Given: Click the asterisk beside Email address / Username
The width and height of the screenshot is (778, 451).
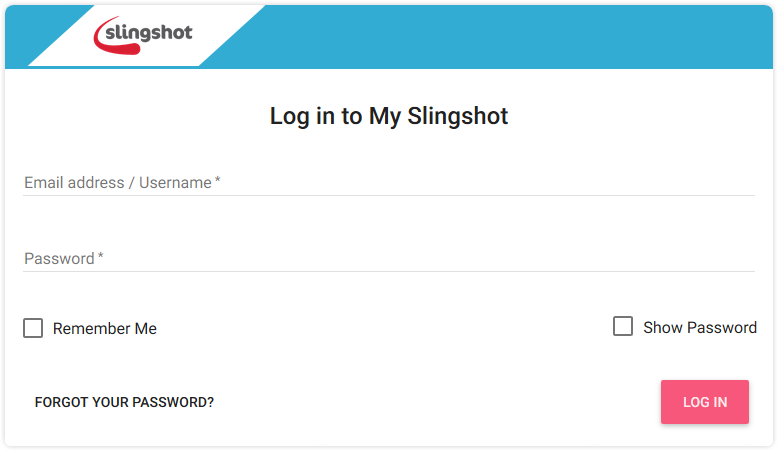Looking at the screenshot, I should (x=218, y=181).
